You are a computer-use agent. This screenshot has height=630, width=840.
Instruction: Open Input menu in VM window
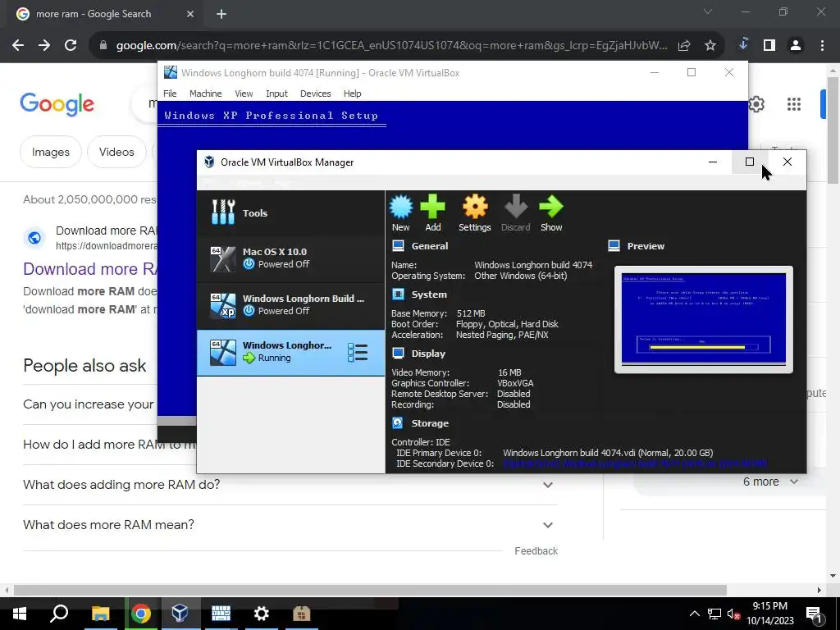click(x=276, y=94)
